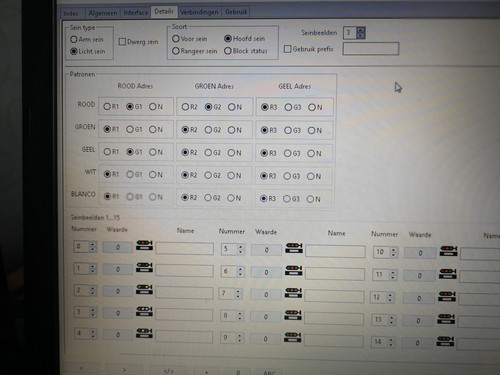Click the stepper arrows for Nummer 0

[x=93, y=247]
